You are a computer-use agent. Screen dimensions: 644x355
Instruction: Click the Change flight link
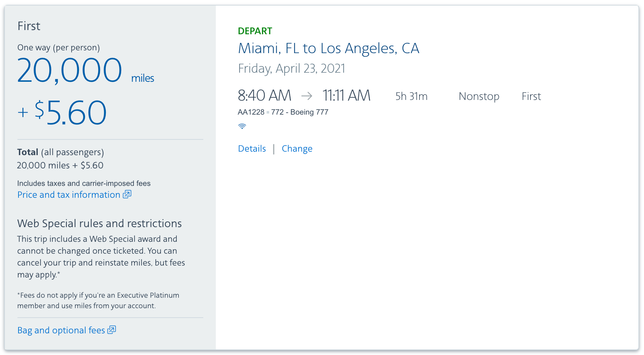[297, 149]
